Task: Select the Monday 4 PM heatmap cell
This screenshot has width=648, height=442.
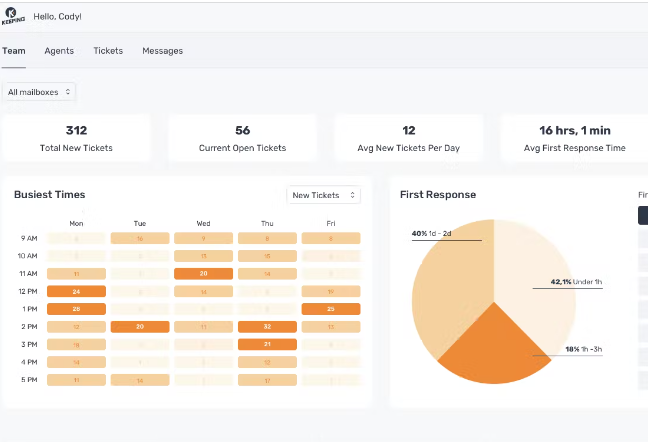Action: point(76,362)
